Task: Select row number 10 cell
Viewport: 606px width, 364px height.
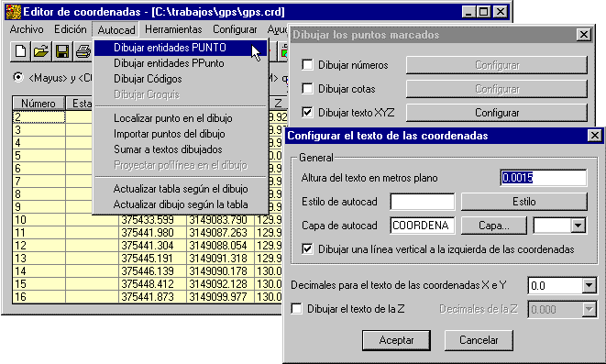Action: click(39, 220)
